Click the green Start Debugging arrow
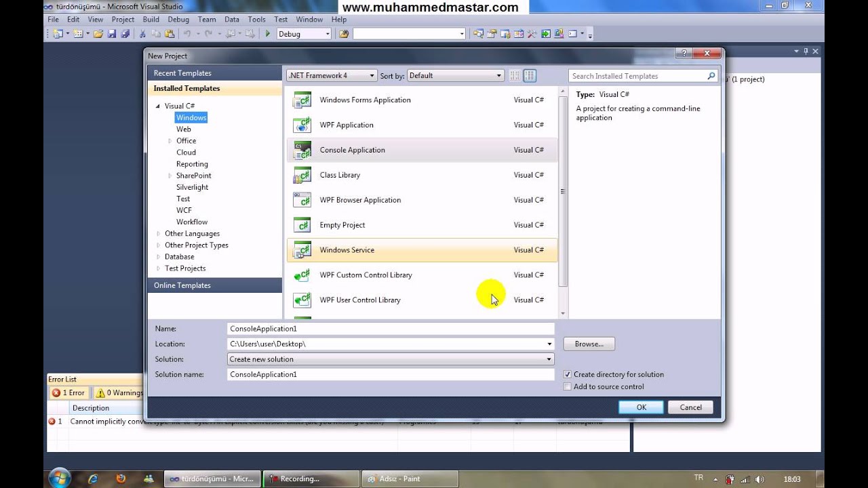The image size is (868, 488). [268, 34]
